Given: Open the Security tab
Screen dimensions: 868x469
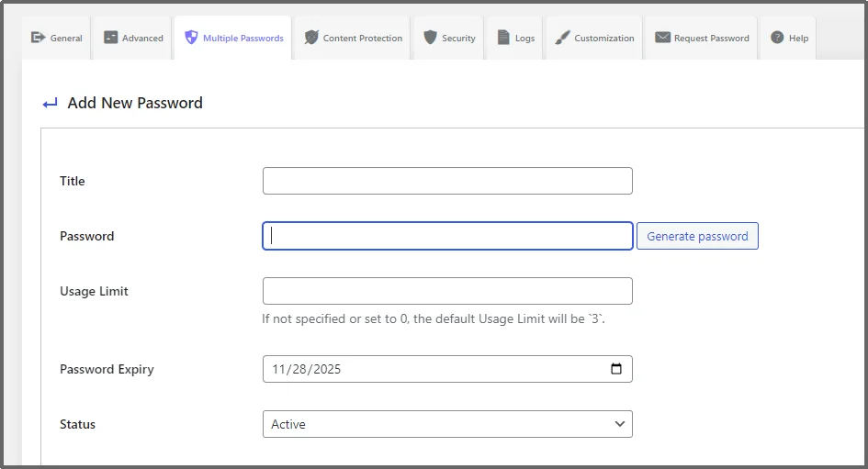Looking at the screenshot, I should tap(449, 38).
